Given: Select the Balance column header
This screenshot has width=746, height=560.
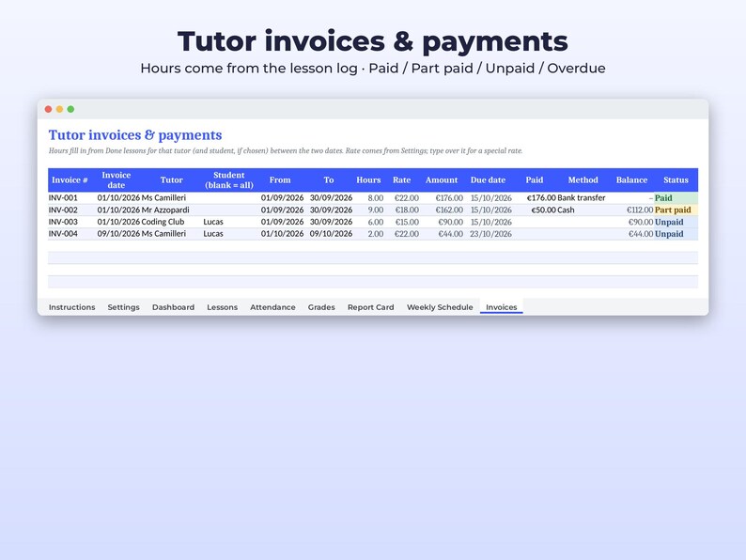Looking at the screenshot, I should tap(631, 179).
